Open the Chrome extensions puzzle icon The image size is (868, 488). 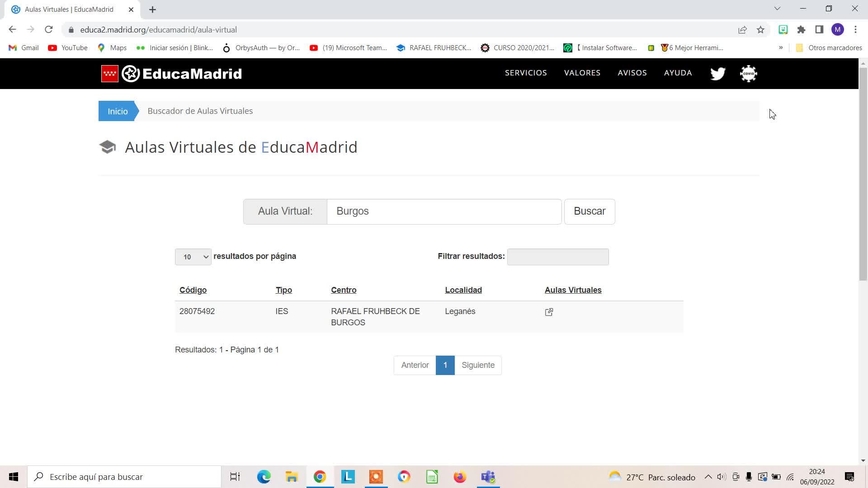(x=801, y=30)
